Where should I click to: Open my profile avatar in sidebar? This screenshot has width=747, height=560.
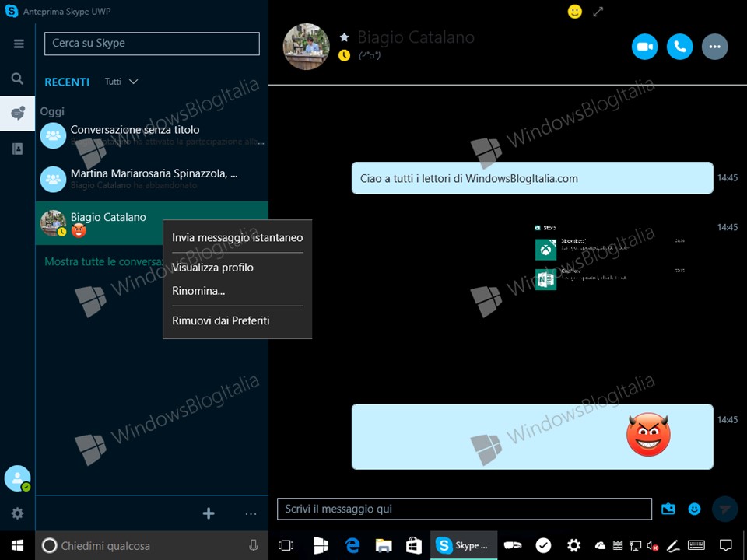coord(17,478)
